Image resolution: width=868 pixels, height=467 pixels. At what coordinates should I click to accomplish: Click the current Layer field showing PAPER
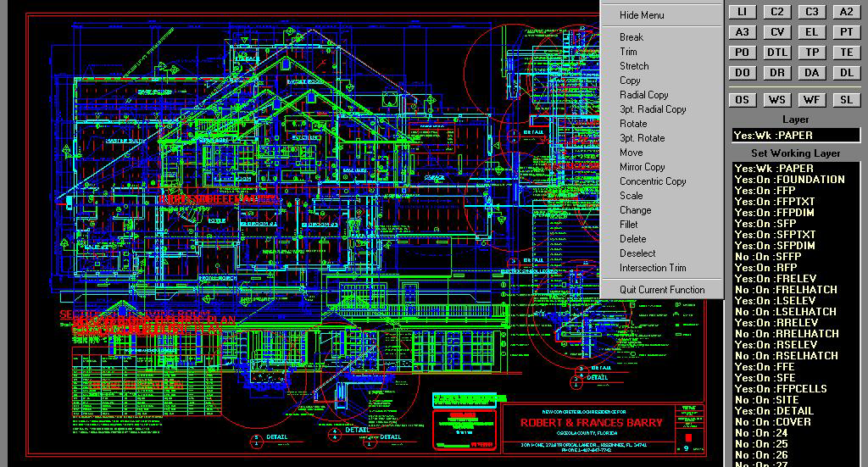point(796,136)
